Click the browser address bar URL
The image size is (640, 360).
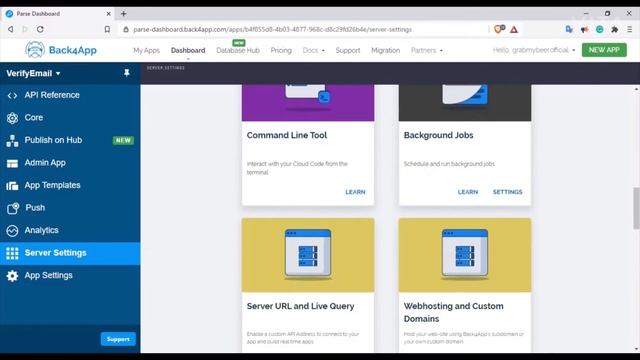pos(272,29)
